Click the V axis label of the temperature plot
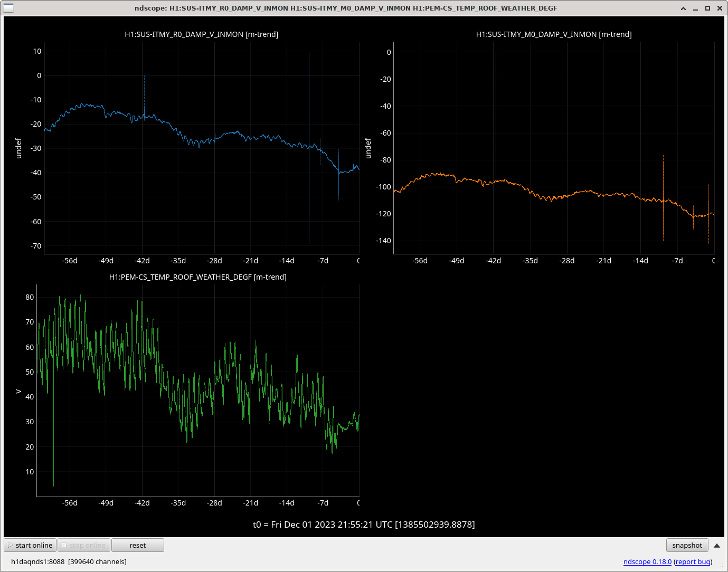The width and height of the screenshot is (728, 572). tap(18, 391)
